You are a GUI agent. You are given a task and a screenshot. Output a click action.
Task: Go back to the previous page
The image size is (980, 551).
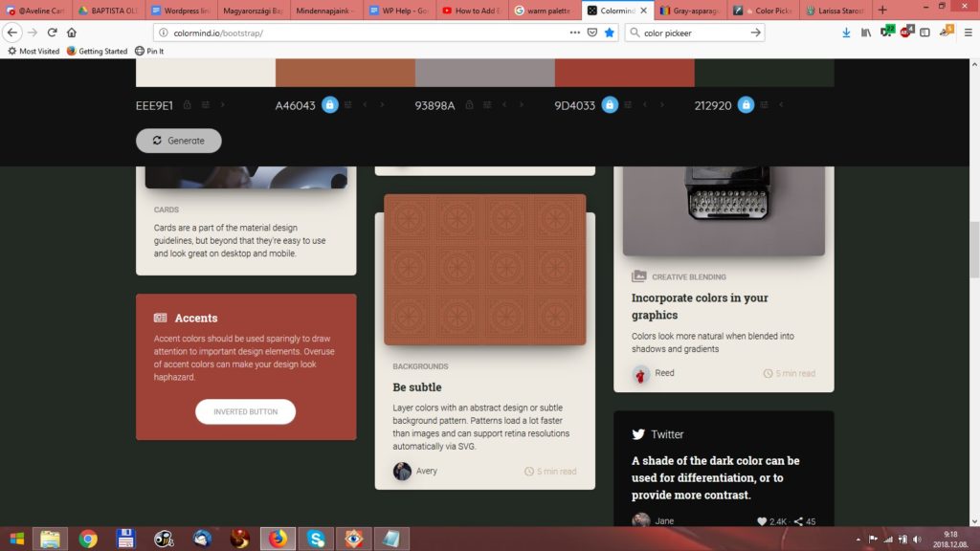point(12,33)
